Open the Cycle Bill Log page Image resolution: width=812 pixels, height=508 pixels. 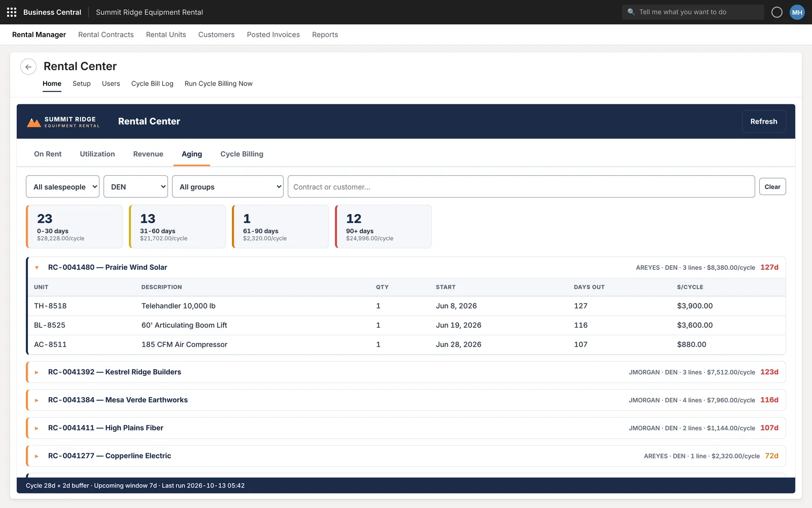pyautogui.click(x=152, y=84)
